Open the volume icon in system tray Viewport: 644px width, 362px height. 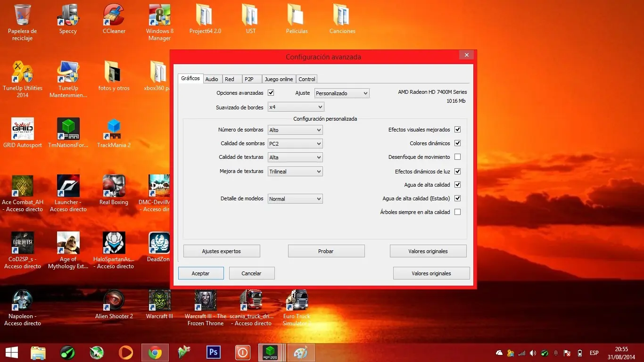pyautogui.click(x=533, y=353)
